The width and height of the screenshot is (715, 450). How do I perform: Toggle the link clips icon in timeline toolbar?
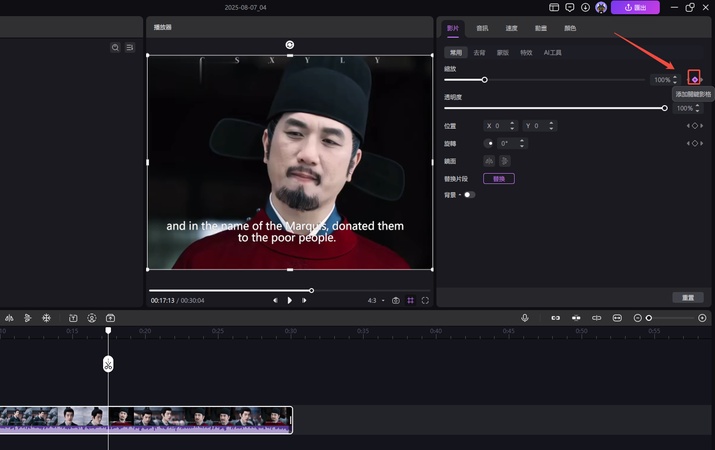click(x=555, y=318)
